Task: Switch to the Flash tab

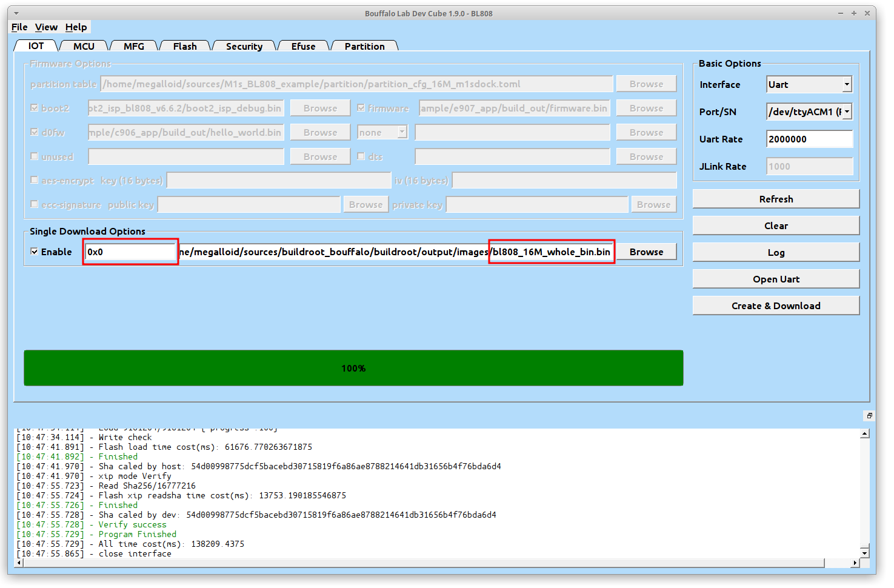Action: pos(185,46)
